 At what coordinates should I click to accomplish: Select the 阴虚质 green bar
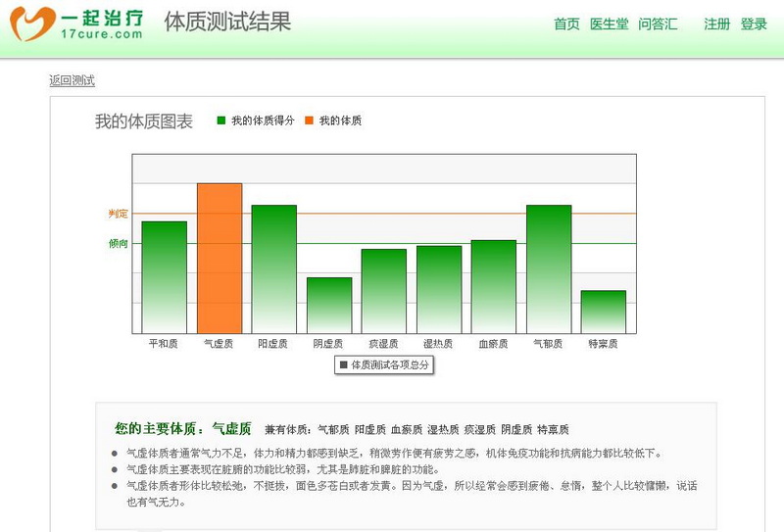(x=329, y=306)
